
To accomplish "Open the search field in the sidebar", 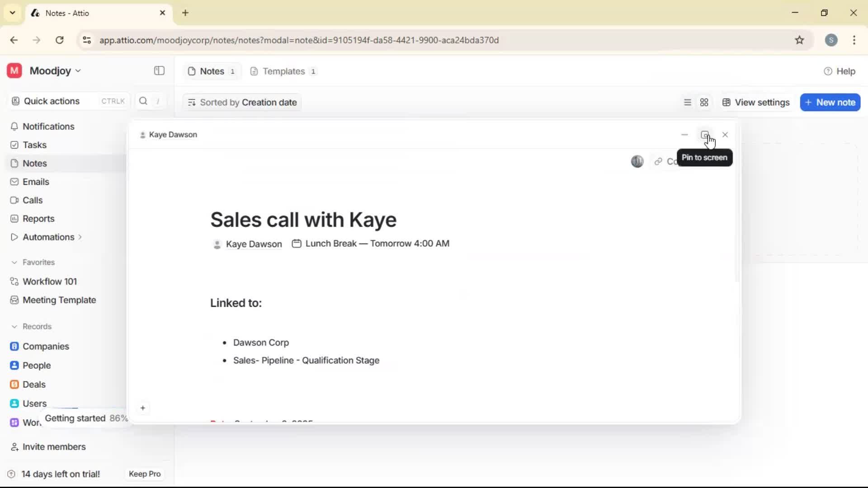I will pyautogui.click(x=143, y=101).
